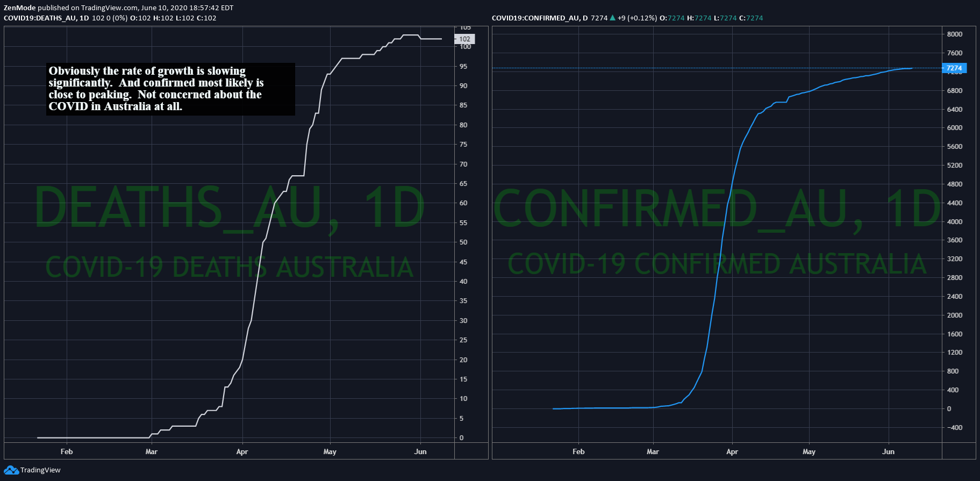
Task: Click the Apr label on deaths chart
Action: click(x=242, y=451)
